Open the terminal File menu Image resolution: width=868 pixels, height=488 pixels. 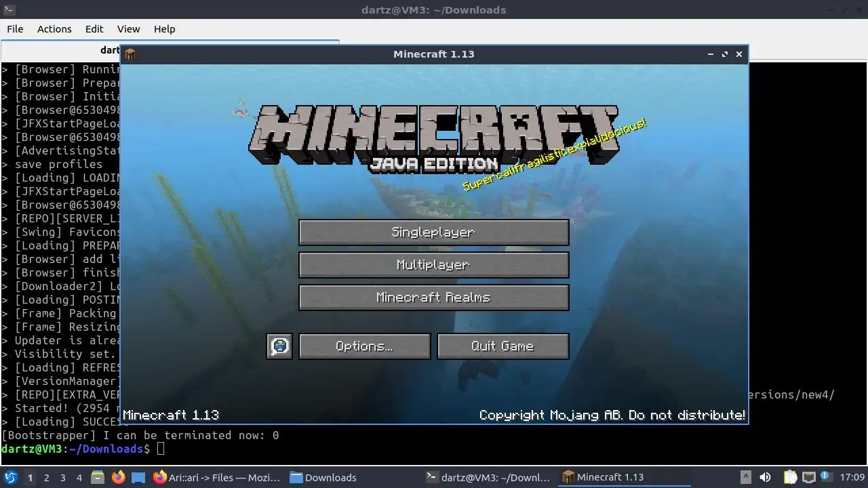pyautogui.click(x=15, y=29)
